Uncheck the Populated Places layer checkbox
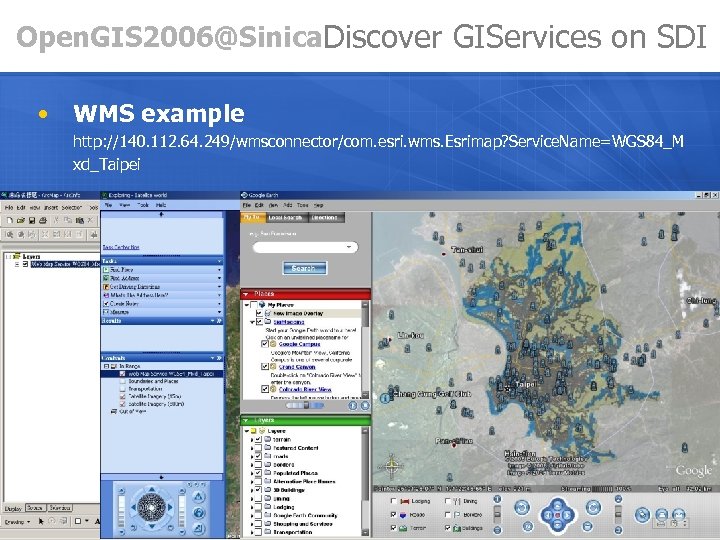The image size is (720, 540). coord(259,473)
